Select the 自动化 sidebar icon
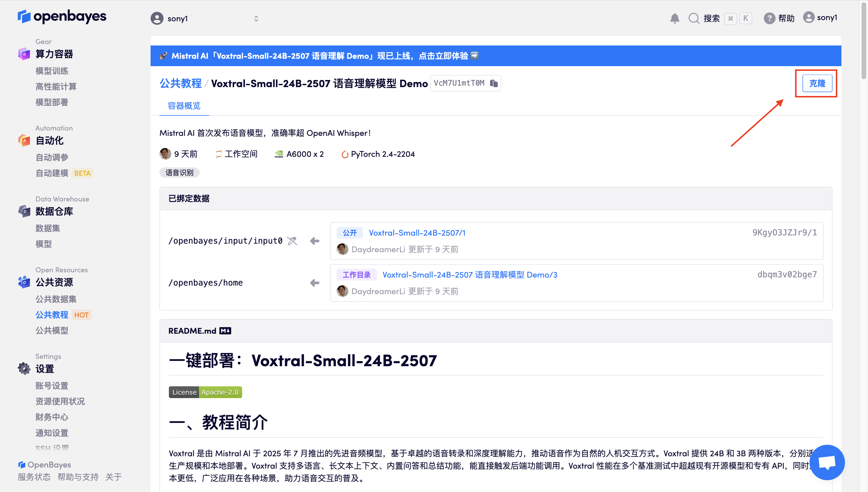The image size is (868, 492). [24, 141]
